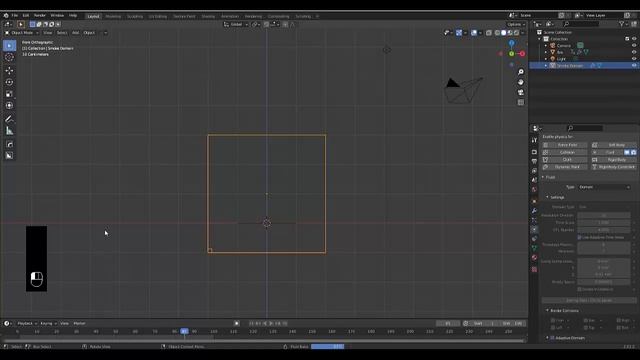Open the Playback dropdown in timeline

click(27, 323)
